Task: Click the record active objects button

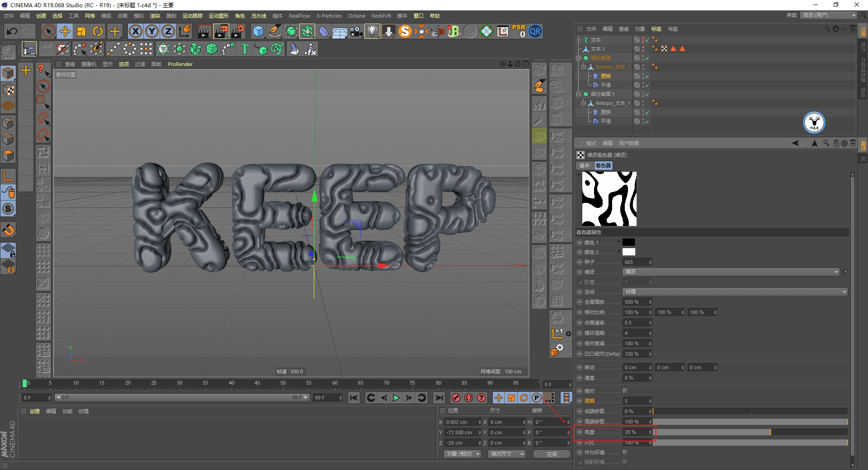Action: (456, 398)
